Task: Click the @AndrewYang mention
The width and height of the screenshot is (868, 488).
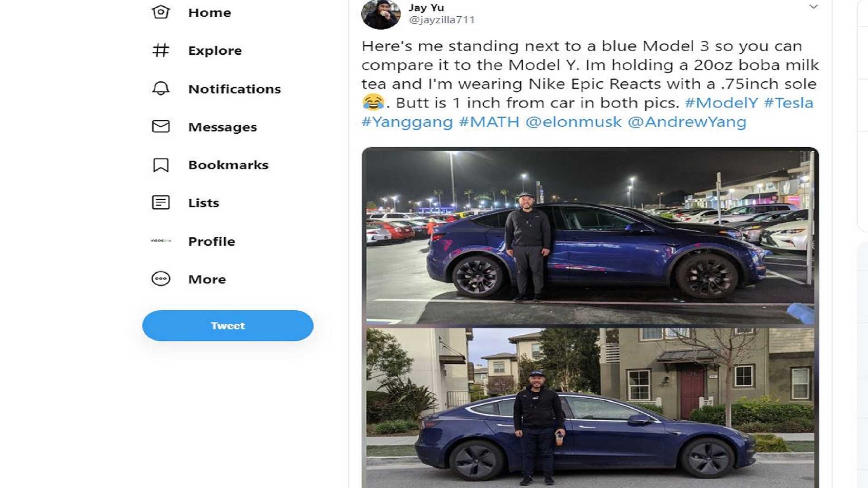Action: tap(687, 122)
